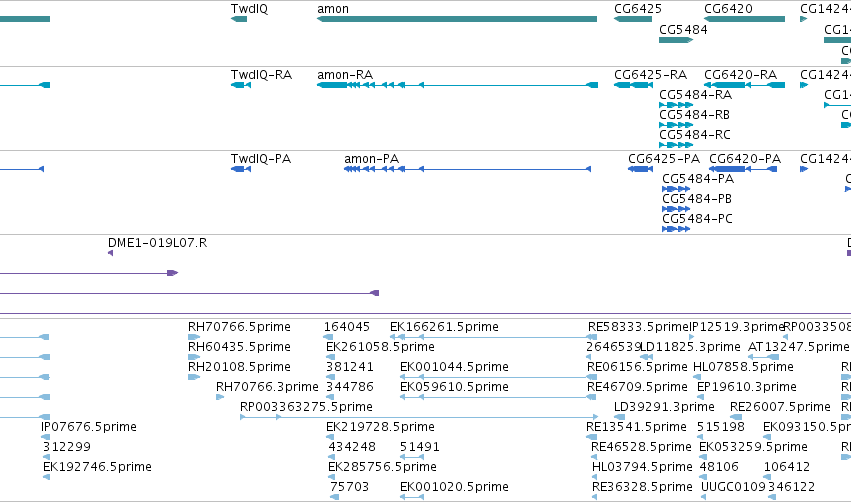Select the EP19610.3prime EST label
The width and height of the screenshot is (851, 502).
[x=747, y=387]
